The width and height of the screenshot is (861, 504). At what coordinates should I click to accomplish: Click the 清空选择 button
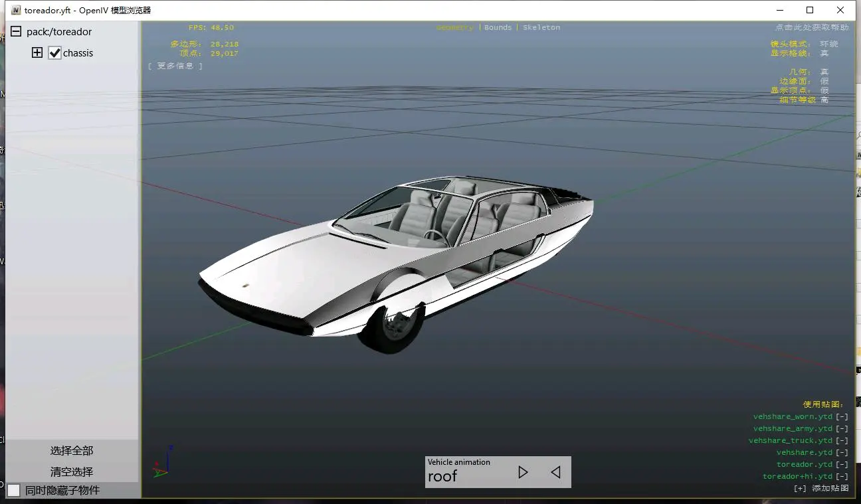[x=72, y=472]
